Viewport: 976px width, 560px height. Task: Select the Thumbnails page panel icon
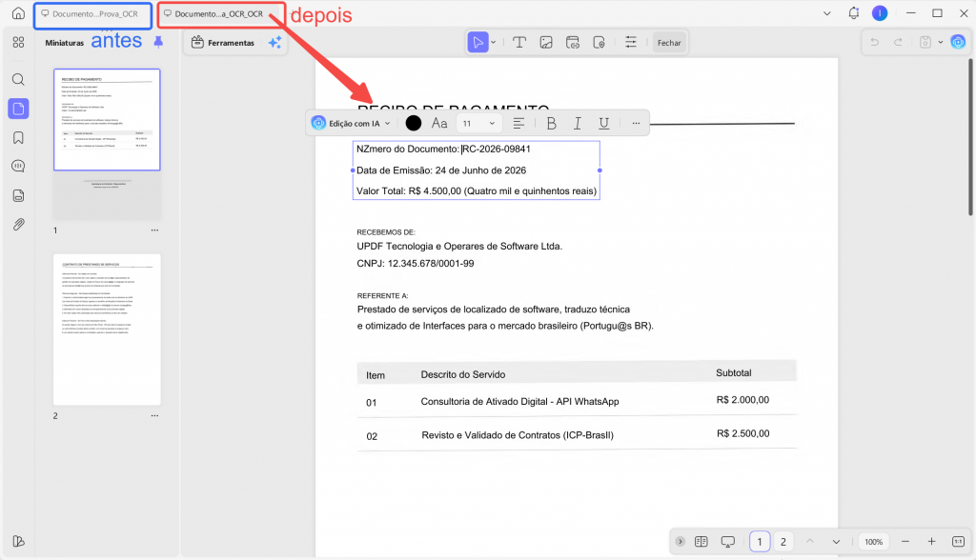pos(18,109)
